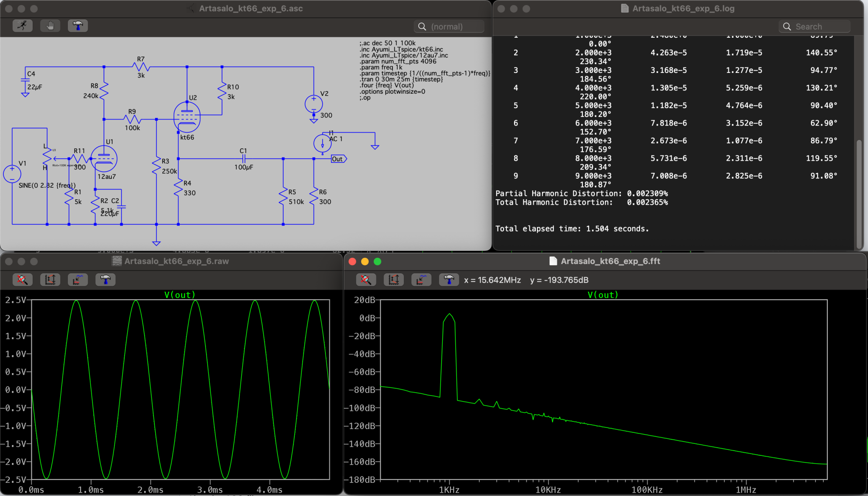Click the Search field in the log window

pos(814,27)
